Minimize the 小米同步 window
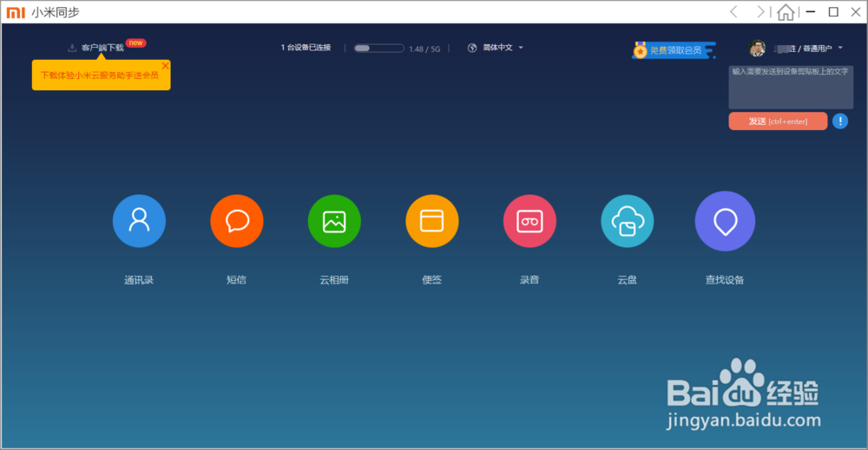The height and width of the screenshot is (450, 868). (x=811, y=11)
